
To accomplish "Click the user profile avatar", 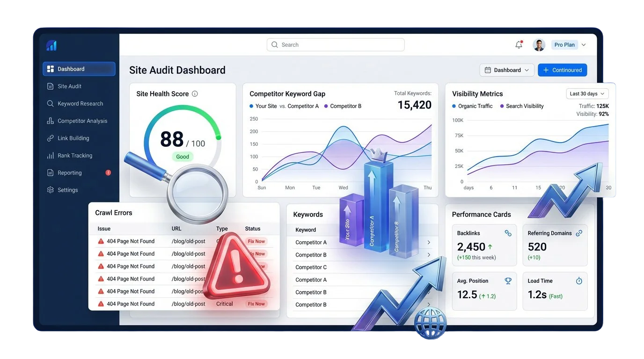I will pos(539,45).
